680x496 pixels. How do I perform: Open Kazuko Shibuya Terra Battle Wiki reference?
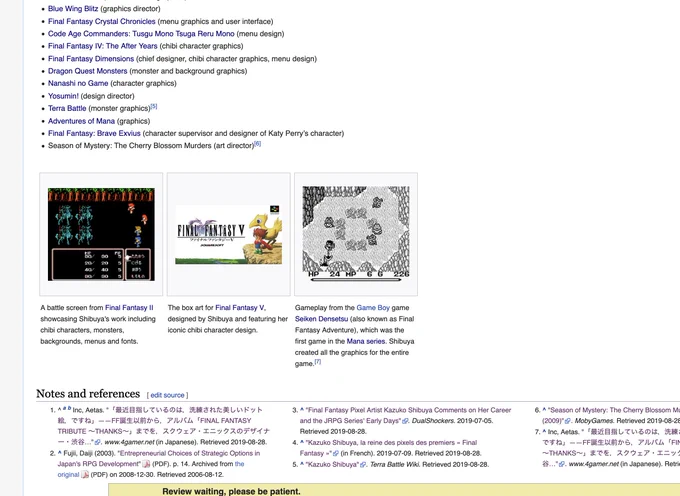(x=333, y=464)
